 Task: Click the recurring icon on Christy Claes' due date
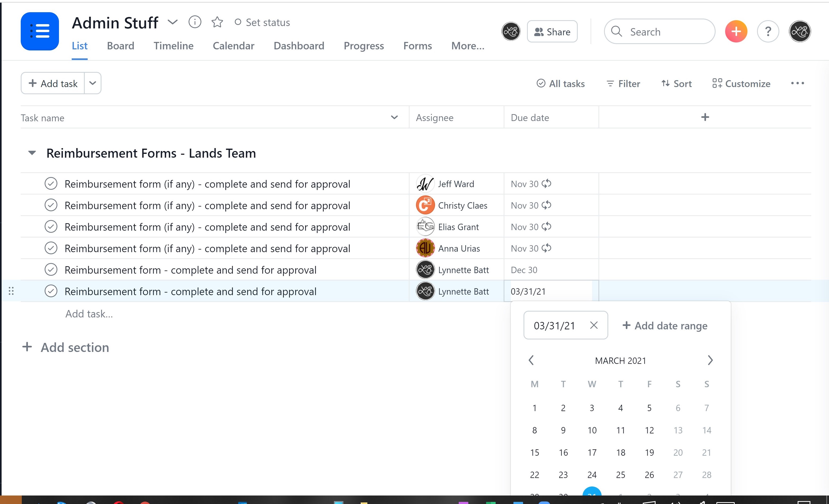pyautogui.click(x=546, y=205)
